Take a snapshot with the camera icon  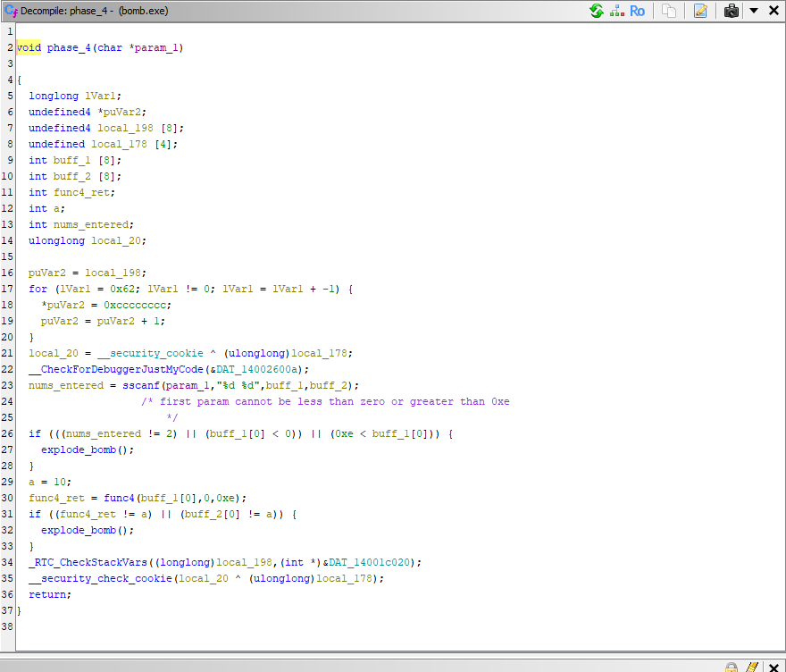pos(732,11)
